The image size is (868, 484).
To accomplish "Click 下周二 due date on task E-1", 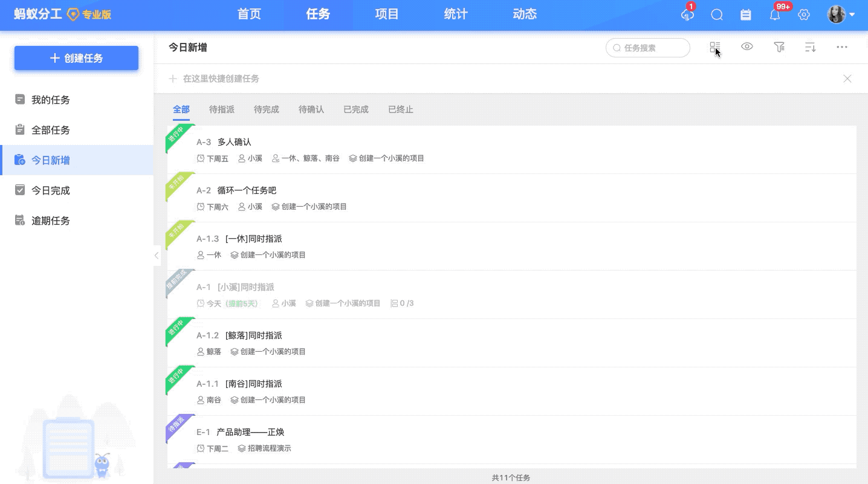I will 213,448.
